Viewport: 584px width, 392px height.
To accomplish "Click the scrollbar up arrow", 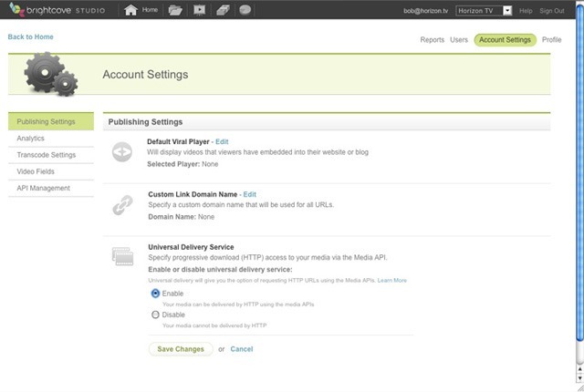I will click(x=580, y=368).
